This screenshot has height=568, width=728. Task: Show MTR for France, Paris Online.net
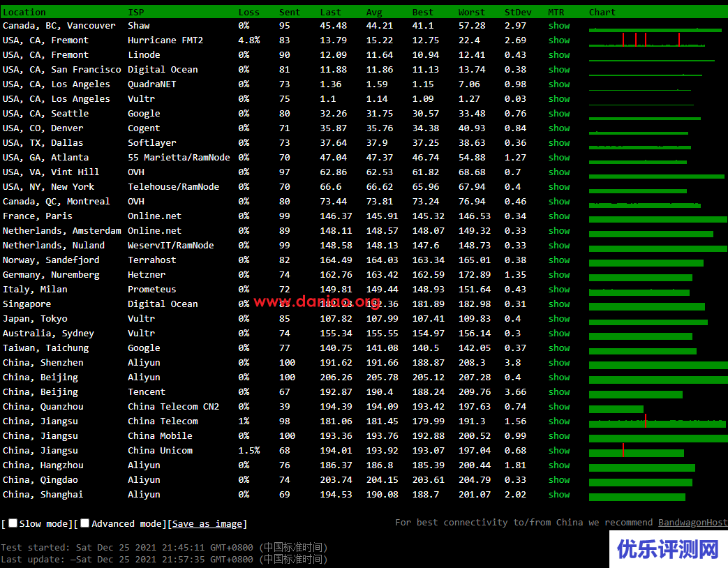[x=559, y=216]
